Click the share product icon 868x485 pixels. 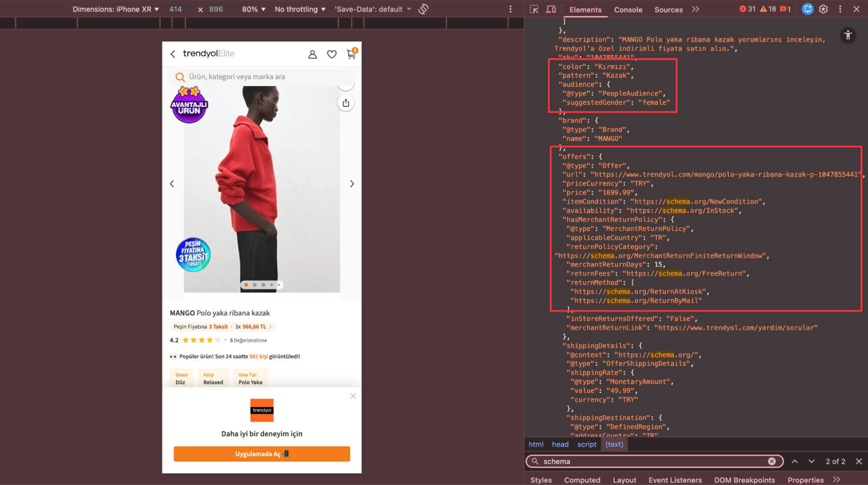(346, 103)
